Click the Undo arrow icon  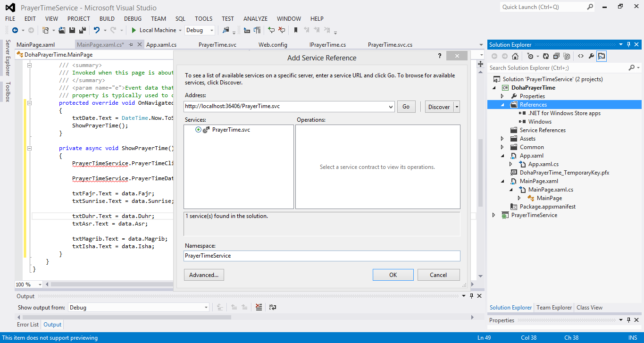point(97,30)
